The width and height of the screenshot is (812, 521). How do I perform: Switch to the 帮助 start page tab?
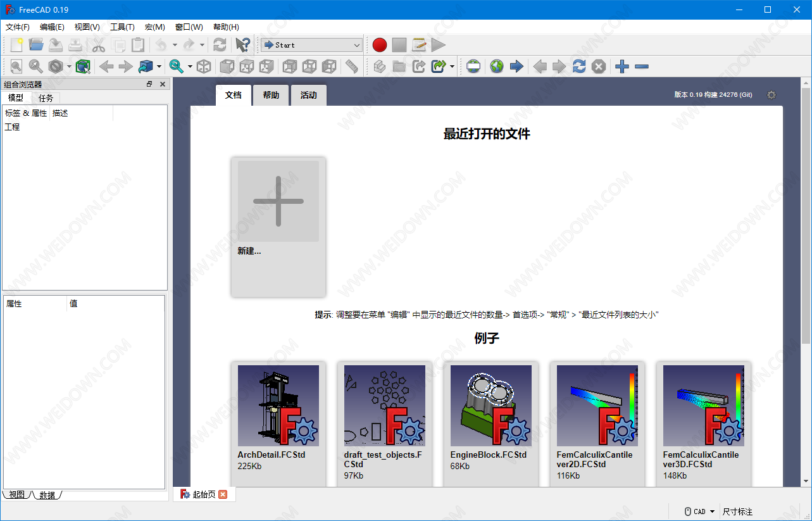click(271, 95)
